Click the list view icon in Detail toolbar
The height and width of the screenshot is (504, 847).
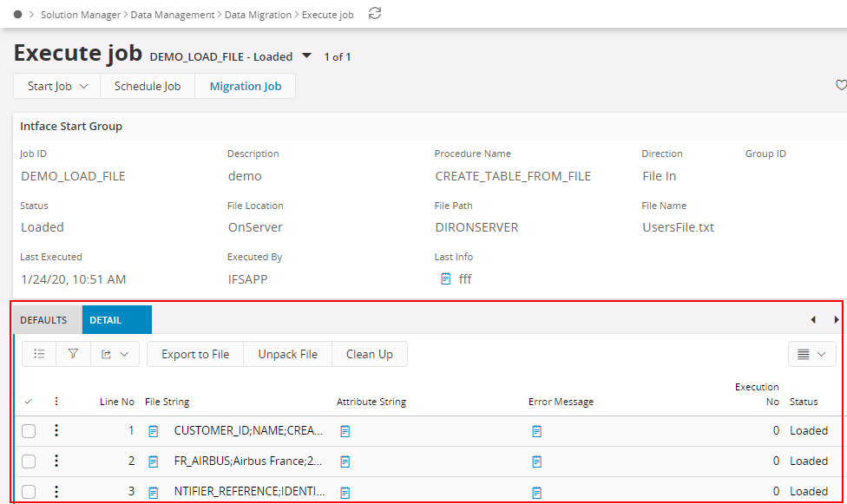pyautogui.click(x=39, y=354)
